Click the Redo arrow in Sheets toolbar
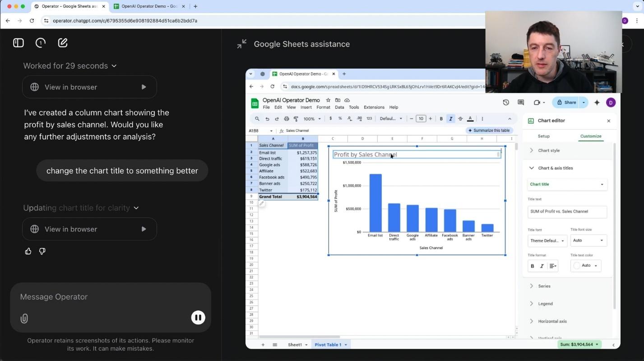 (277, 119)
